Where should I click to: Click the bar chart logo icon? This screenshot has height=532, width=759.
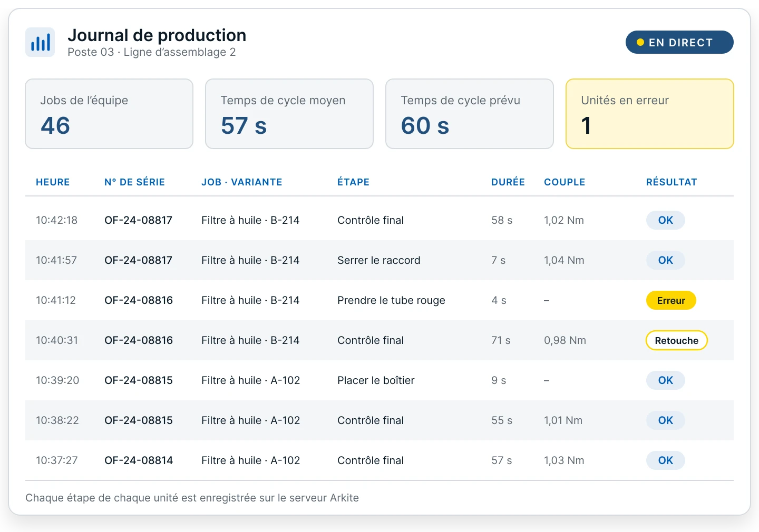coord(40,42)
